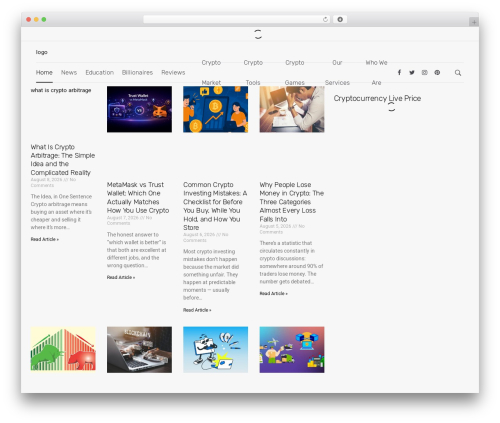Viewport: 500px width, 423px height.
Task: Open the Twitter social icon
Action: coord(412,72)
